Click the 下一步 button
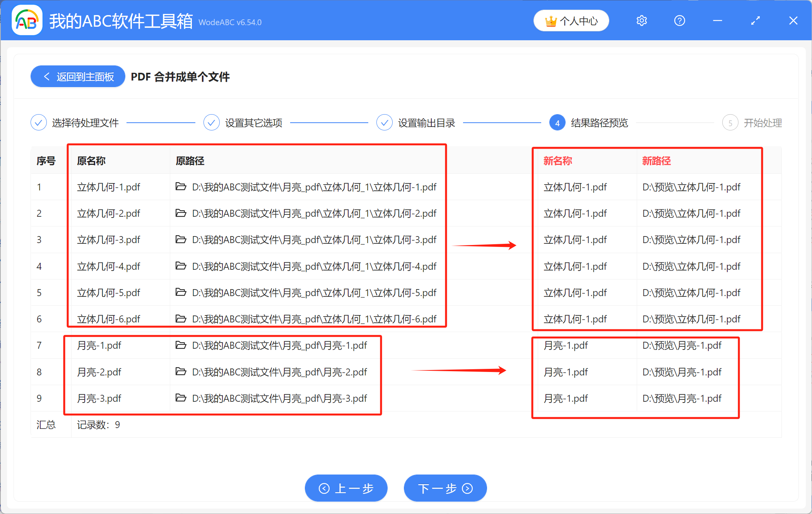 445,488
